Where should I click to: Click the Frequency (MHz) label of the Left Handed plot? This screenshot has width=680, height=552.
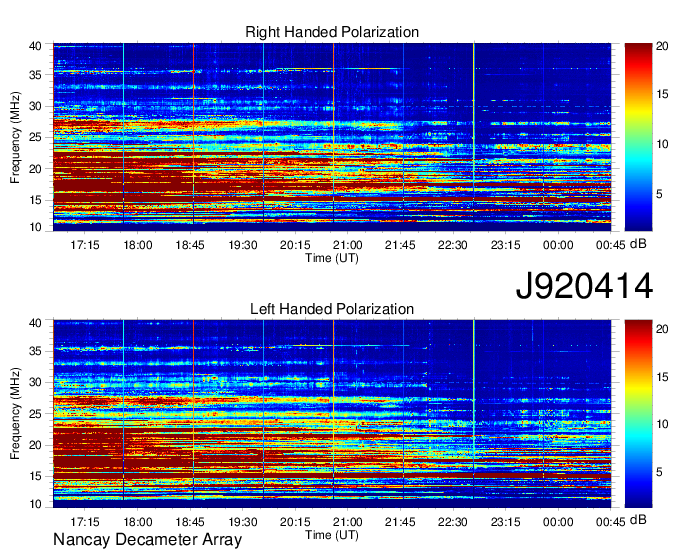click(15, 414)
